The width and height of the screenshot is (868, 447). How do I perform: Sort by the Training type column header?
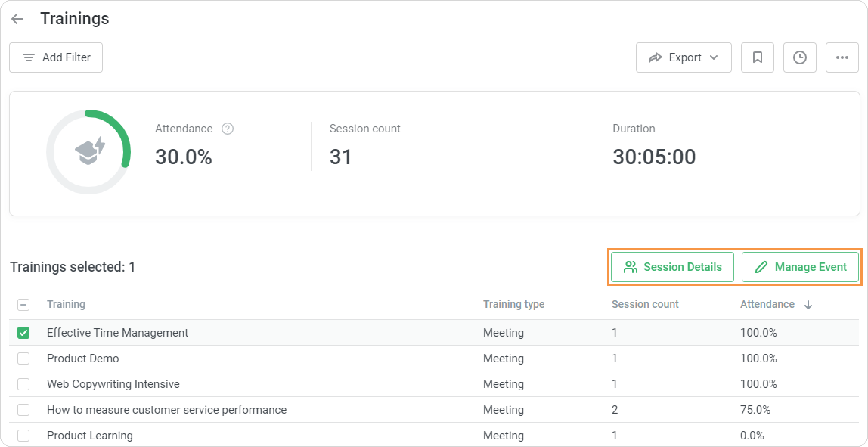click(513, 304)
